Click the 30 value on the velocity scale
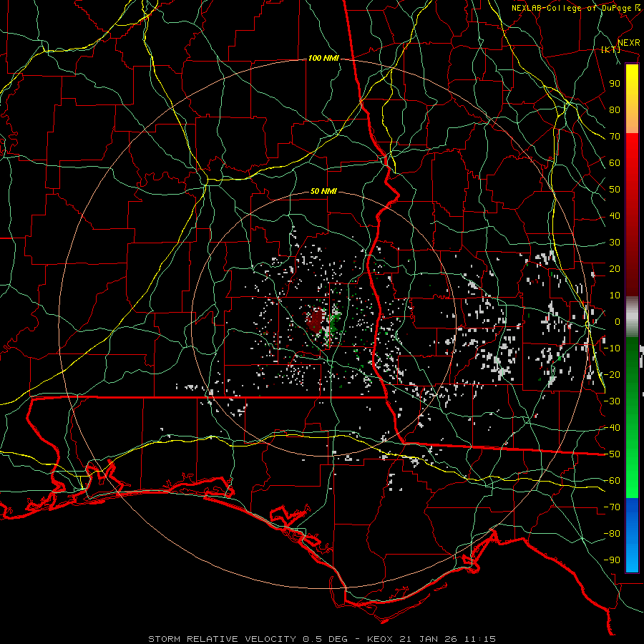The height and width of the screenshot is (644, 644). [615, 243]
